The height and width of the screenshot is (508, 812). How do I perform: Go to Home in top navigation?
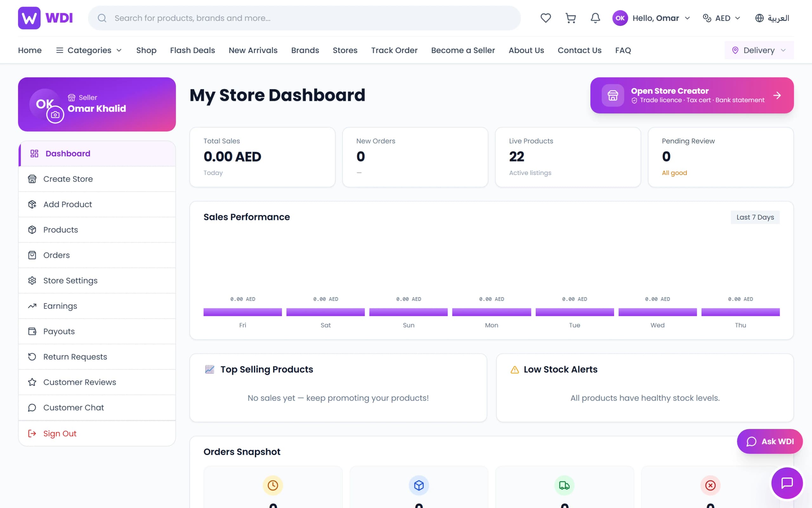click(30, 50)
